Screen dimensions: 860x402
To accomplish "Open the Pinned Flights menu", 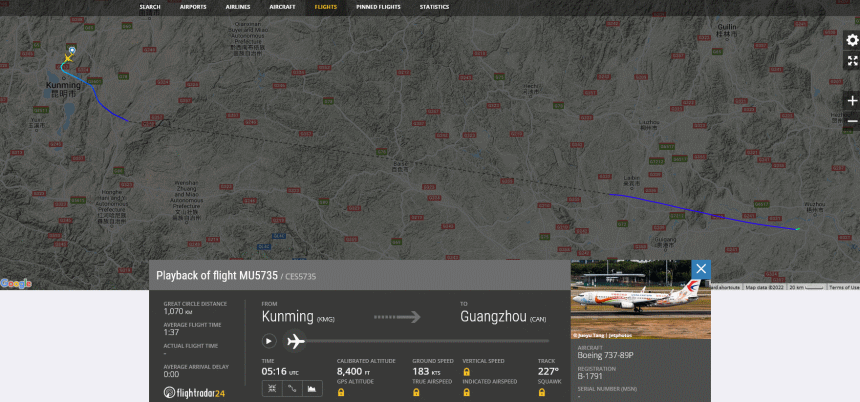I will 378,7.
